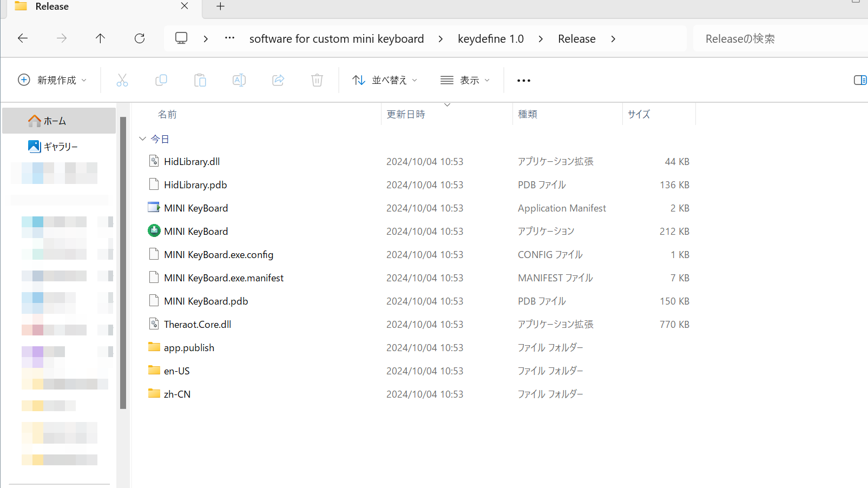Open the 表示 view dropdown
Screen dimensions: 868x488
pos(465,80)
